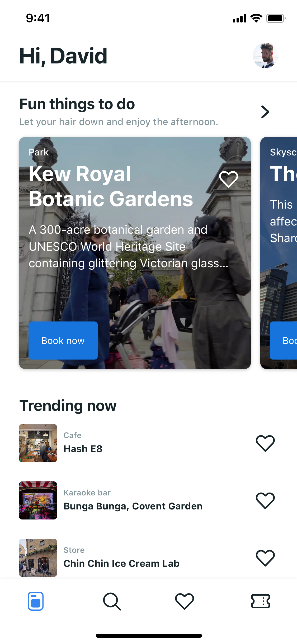Toggle heart for Chin Chin Ice Cream Lab
Viewport: 297px width, 644px height.
pyautogui.click(x=265, y=558)
